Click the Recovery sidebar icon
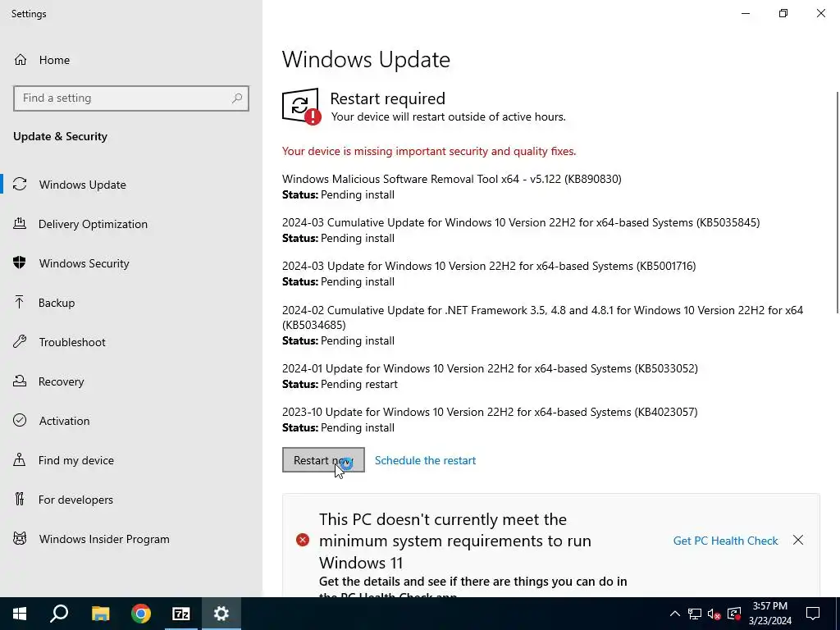 point(20,381)
